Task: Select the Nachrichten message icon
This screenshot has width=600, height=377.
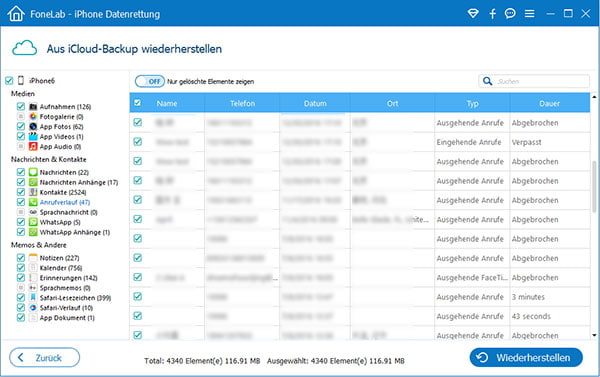Action: 33,172
